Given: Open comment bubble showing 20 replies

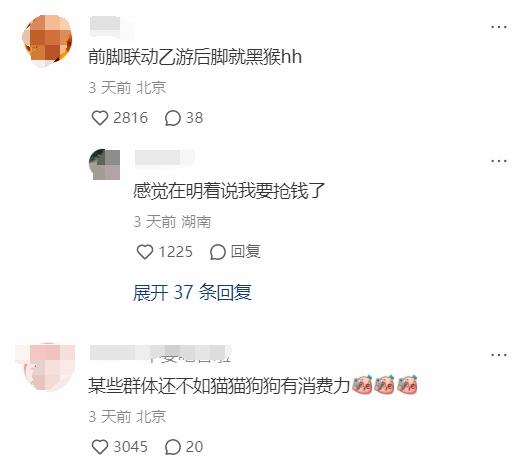Looking at the screenshot, I should pyautogui.click(x=173, y=447).
